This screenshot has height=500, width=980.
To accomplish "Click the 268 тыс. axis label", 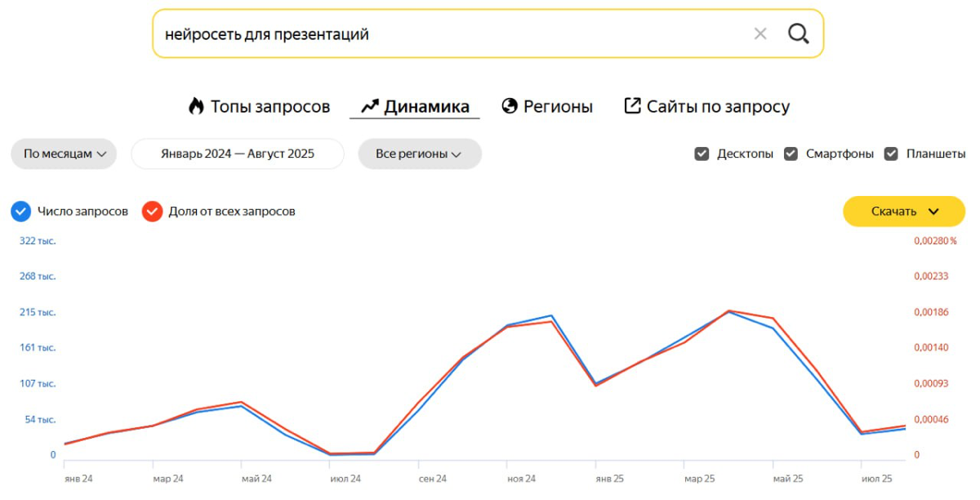I will pyautogui.click(x=38, y=276).
